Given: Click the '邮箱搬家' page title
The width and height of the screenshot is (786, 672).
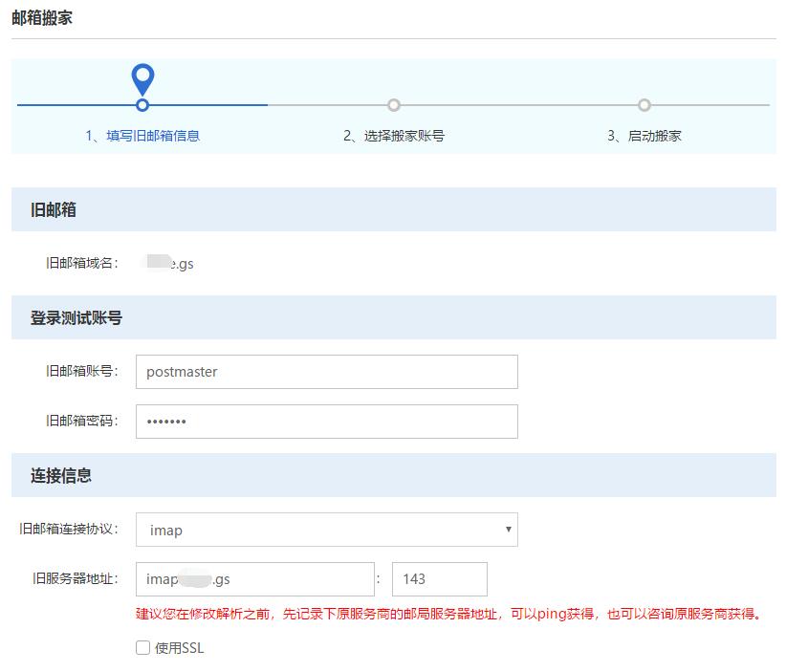Looking at the screenshot, I should click(42, 17).
